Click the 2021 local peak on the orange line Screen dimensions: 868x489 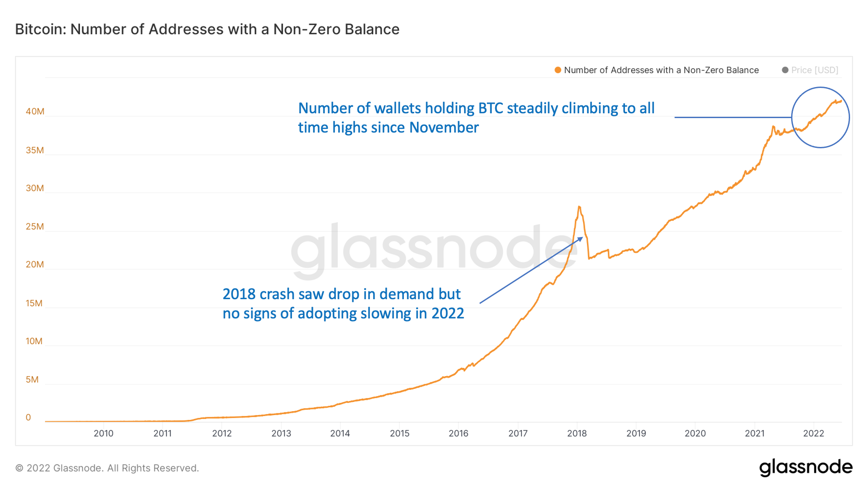[773, 127]
